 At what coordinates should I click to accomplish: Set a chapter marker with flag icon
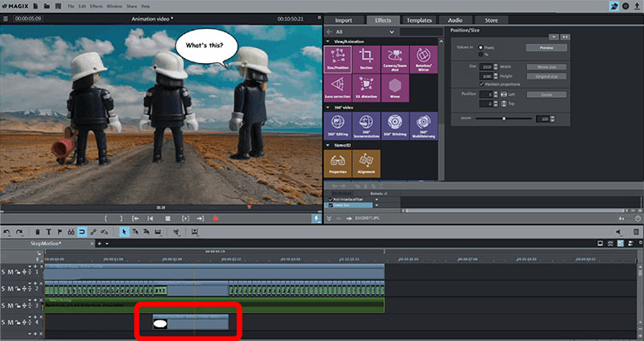(x=60, y=232)
